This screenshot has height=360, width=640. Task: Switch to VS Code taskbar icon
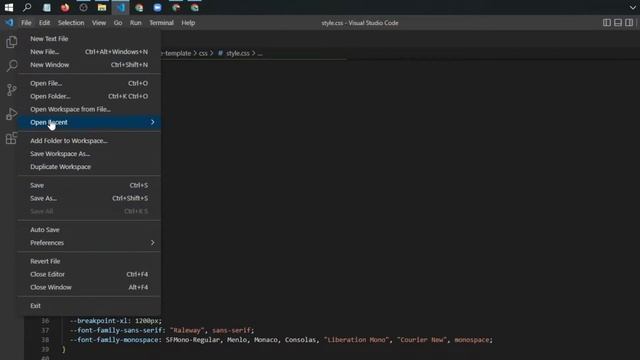click(x=120, y=7)
